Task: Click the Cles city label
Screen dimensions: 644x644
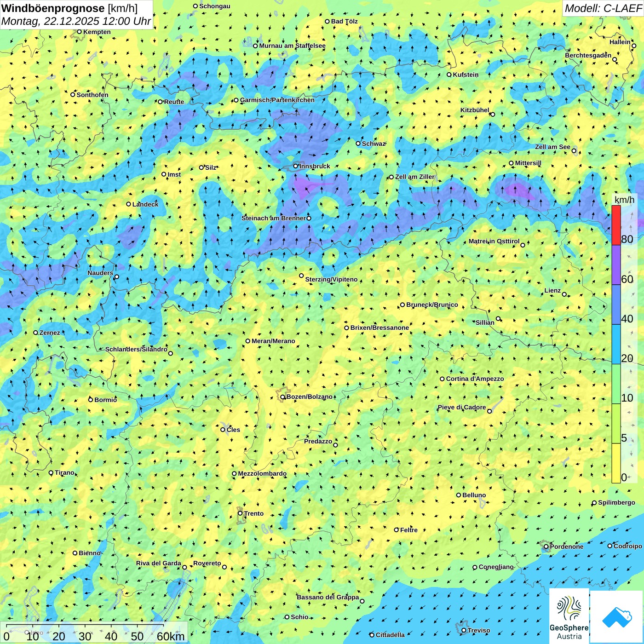Action: (x=233, y=430)
